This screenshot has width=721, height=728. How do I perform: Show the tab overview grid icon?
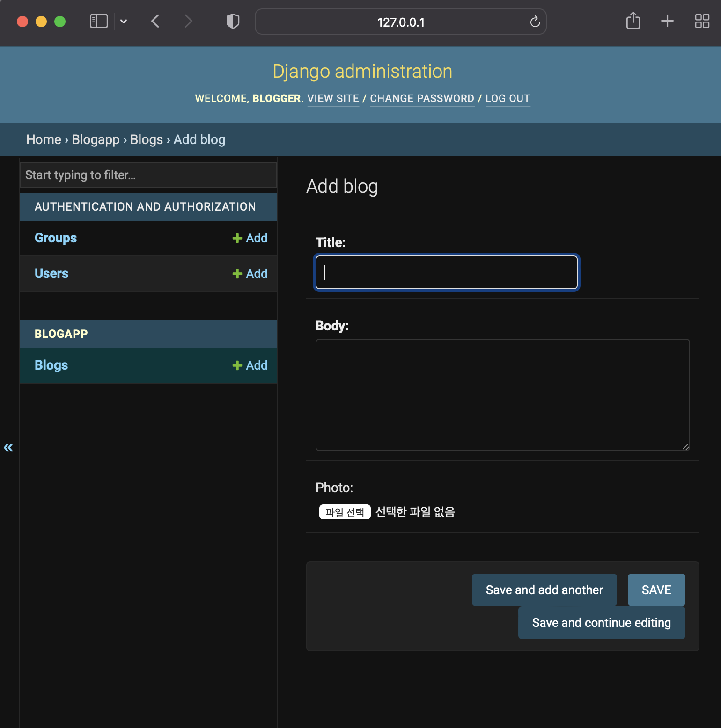point(702,21)
